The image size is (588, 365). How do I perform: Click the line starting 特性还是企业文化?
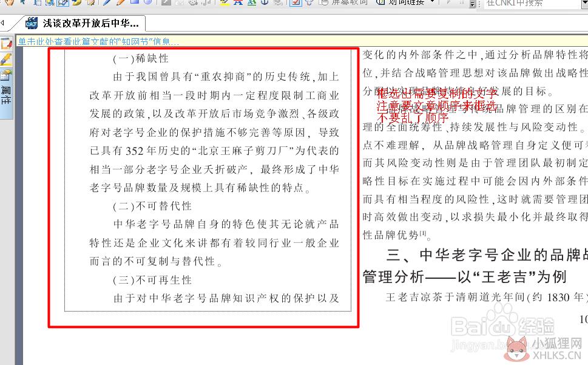pyautogui.click(x=214, y=243)
